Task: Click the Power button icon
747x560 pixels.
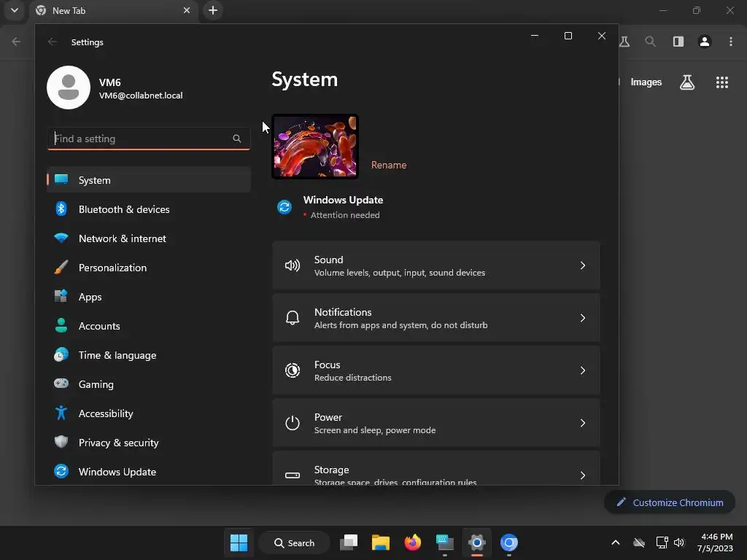Action: pyautogui.click(x=292, y=422)
